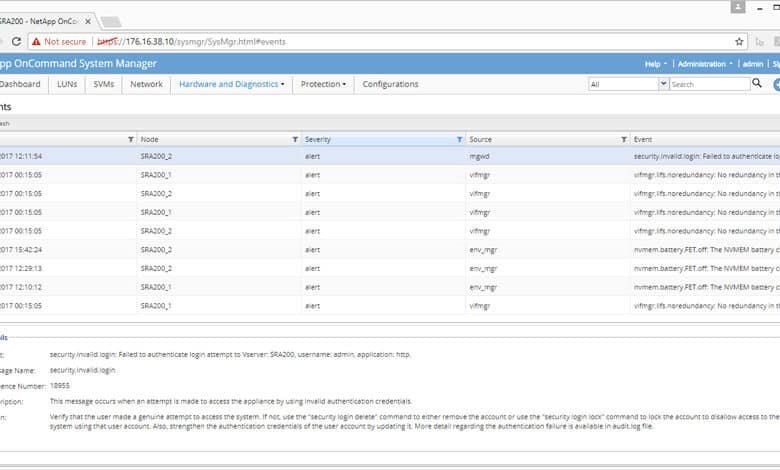Open the filter icon on the Severity column
The height and width of the screenshot is (470, 780).
pos(460,139)
